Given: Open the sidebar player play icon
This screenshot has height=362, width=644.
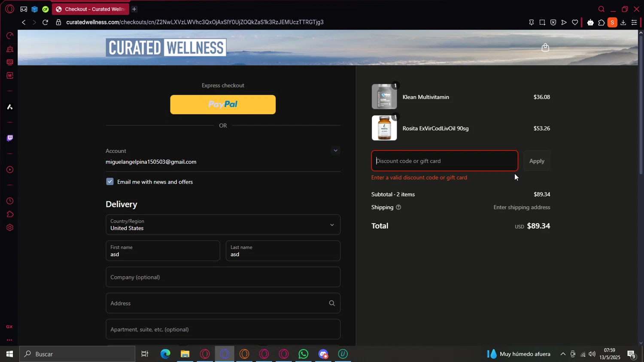Looking at the screenshot, I should 9,169.
